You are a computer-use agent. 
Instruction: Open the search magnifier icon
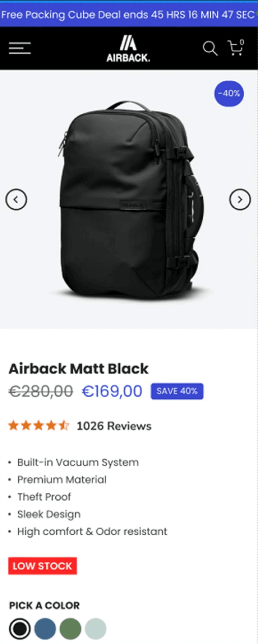click(210, 48)
